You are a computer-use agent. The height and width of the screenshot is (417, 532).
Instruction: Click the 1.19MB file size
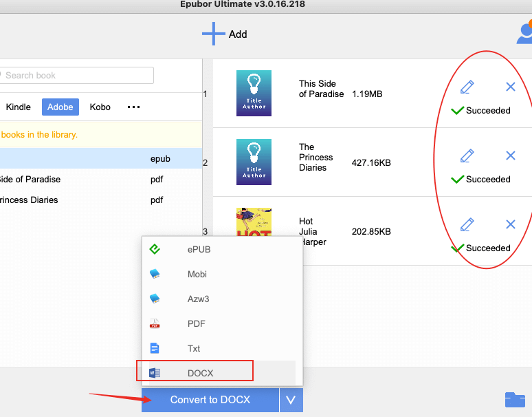[367, 94]
